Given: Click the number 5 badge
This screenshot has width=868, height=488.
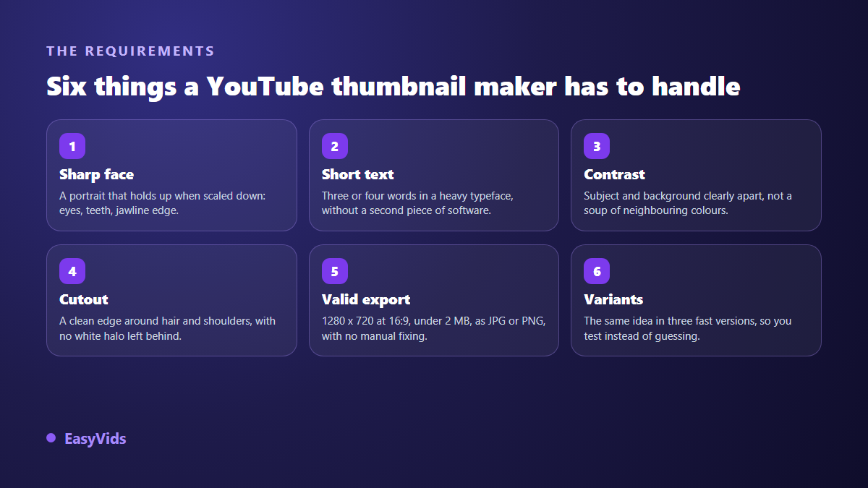Looking at the screenshot, I should (335, 271).
